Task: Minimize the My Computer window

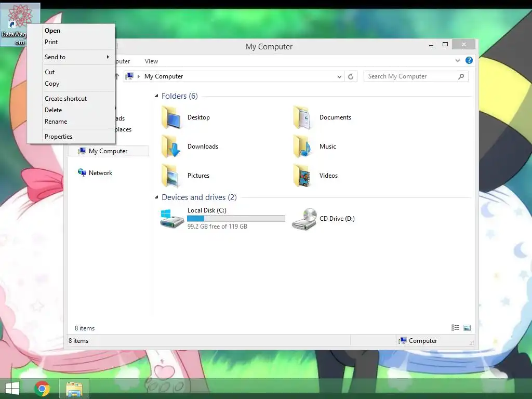Action: [x=431, y=45]
